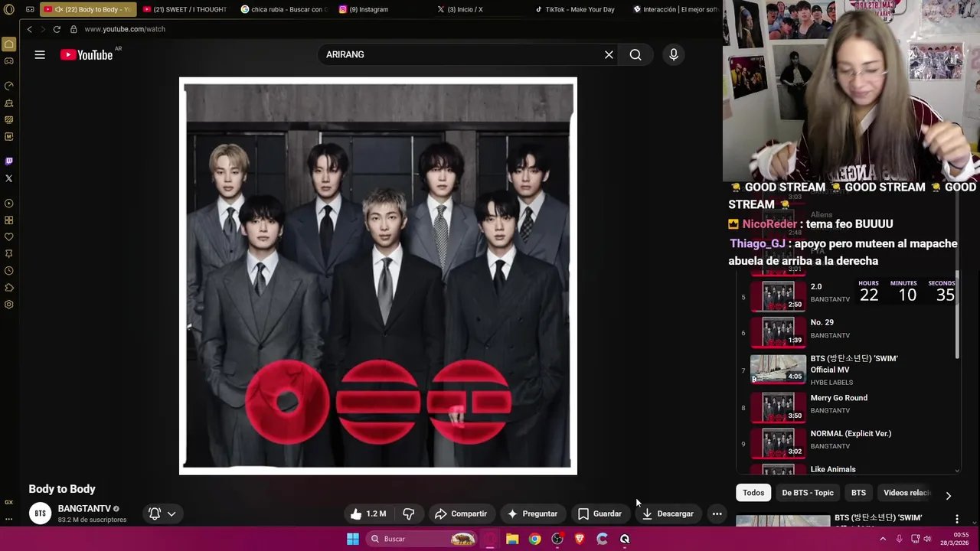Expand subscription options chevron beside bell
Image resolution: width=980 pixels, height=551 pixels.
[x=171, y=514]
